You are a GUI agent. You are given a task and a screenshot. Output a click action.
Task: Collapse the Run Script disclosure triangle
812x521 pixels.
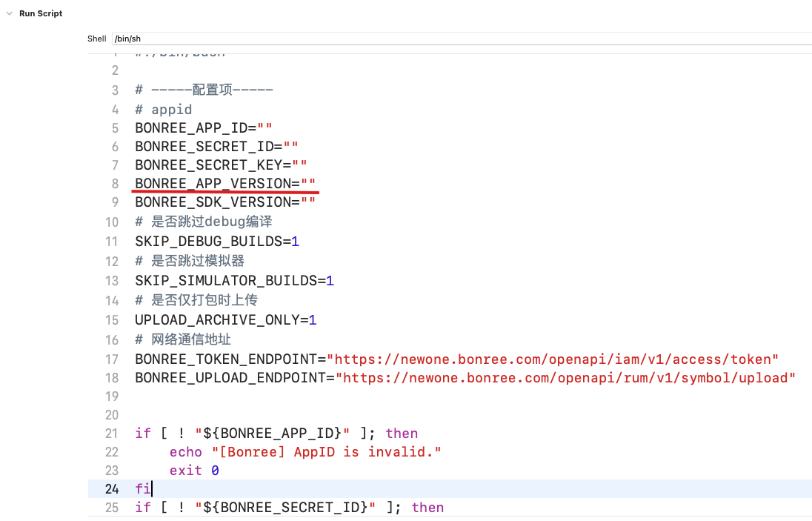click(x=10, y=13)
